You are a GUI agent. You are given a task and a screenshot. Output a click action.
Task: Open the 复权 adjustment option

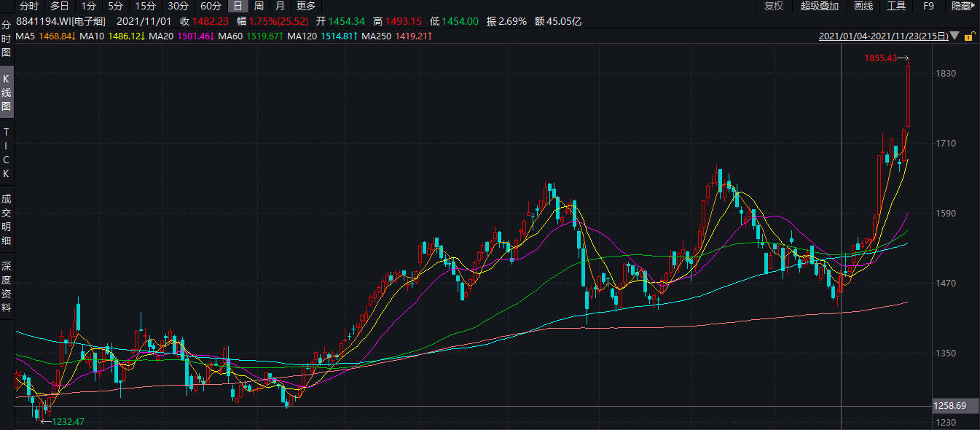[x=774, y=6]
